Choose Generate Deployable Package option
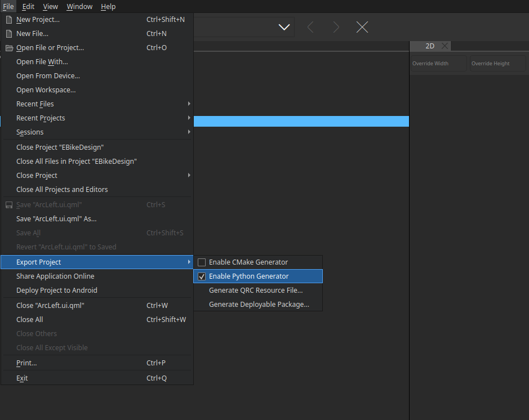 [259, 305]
